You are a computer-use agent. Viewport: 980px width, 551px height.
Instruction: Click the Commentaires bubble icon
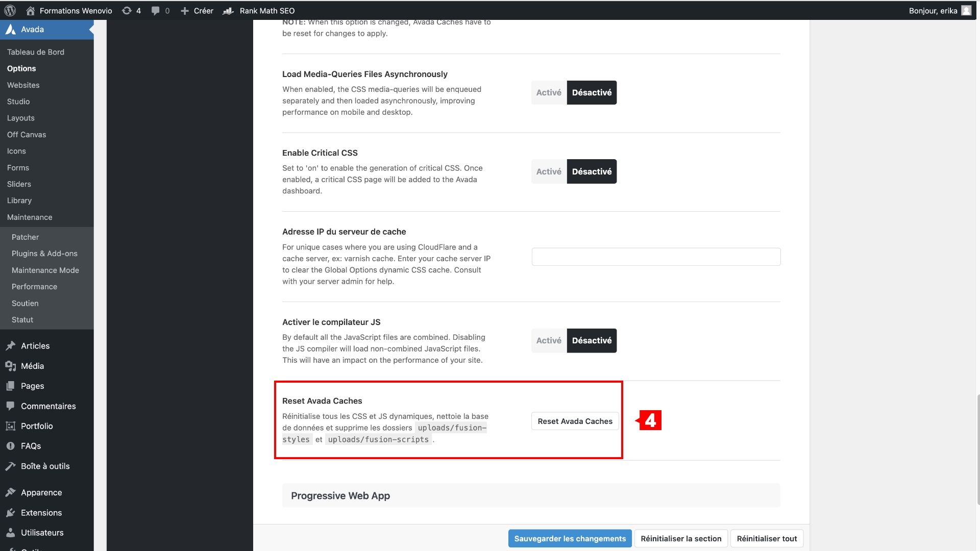coord(11,406)
